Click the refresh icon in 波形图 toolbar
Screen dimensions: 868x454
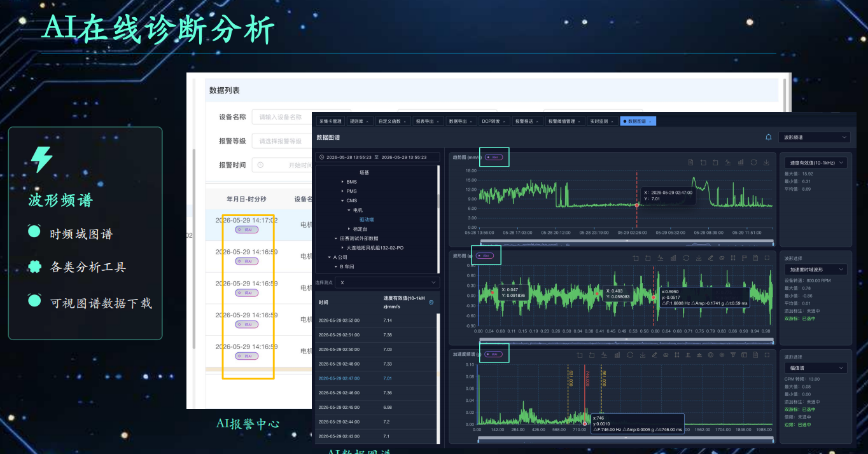(686, 258)
